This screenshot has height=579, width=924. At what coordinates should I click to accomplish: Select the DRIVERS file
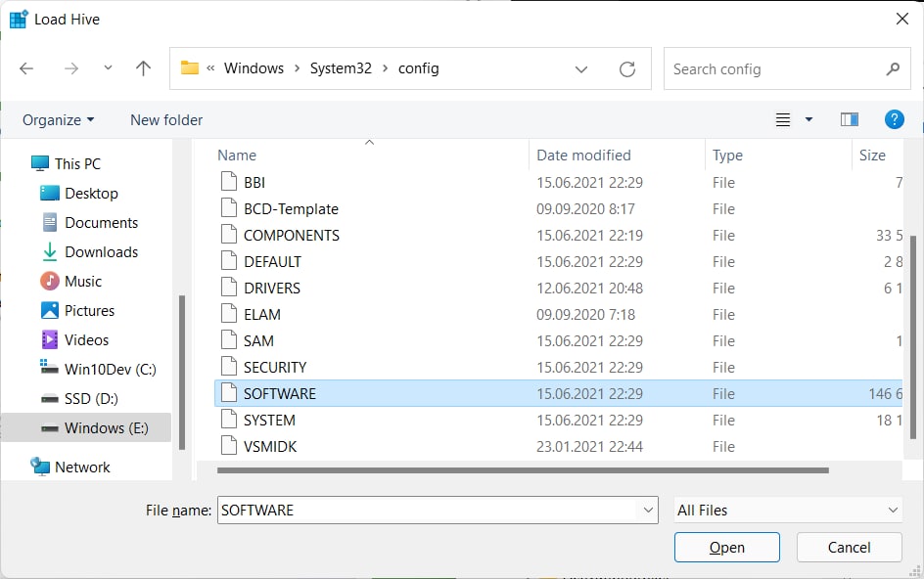coord(559,288)
